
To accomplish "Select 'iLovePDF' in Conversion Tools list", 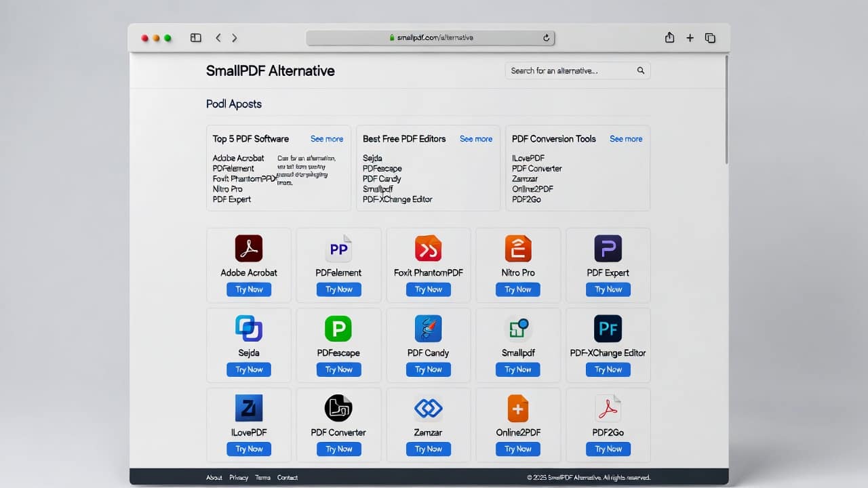I will 528,159.
